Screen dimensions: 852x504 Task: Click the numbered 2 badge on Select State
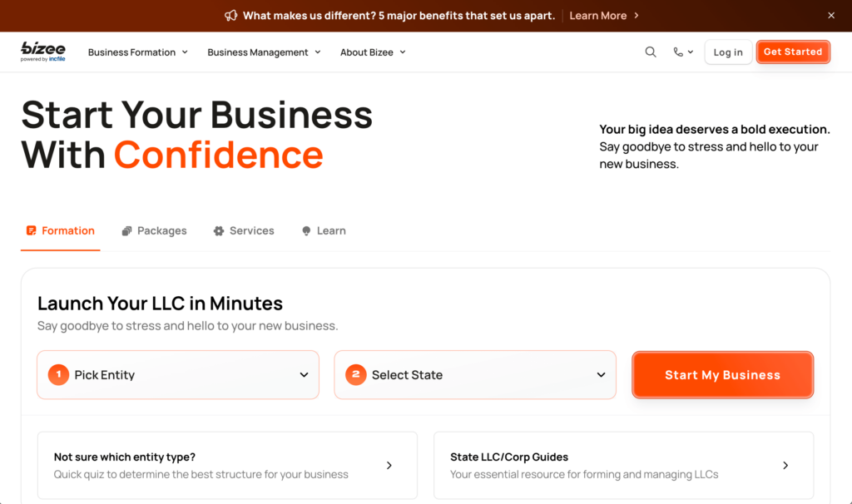tap(355, 374)
